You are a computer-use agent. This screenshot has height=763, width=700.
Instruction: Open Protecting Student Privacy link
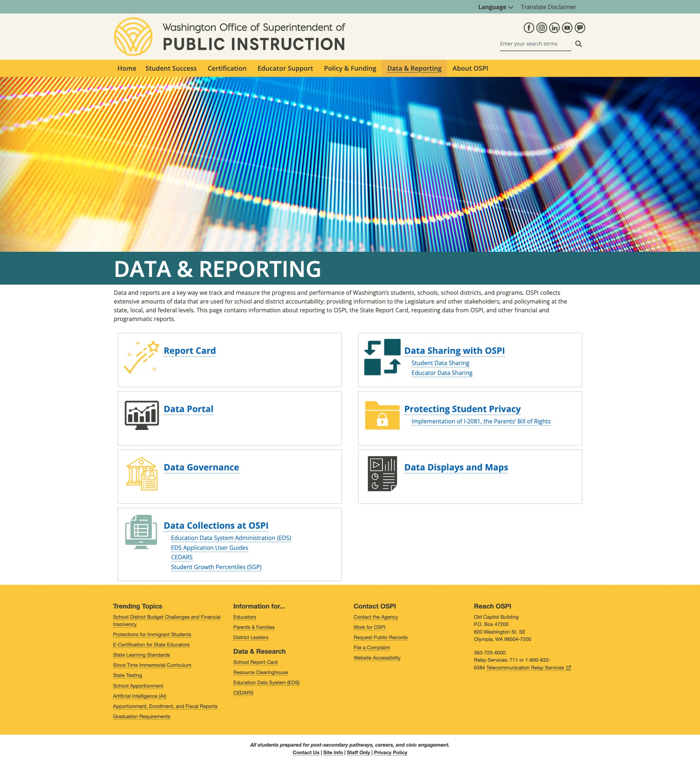462,409
